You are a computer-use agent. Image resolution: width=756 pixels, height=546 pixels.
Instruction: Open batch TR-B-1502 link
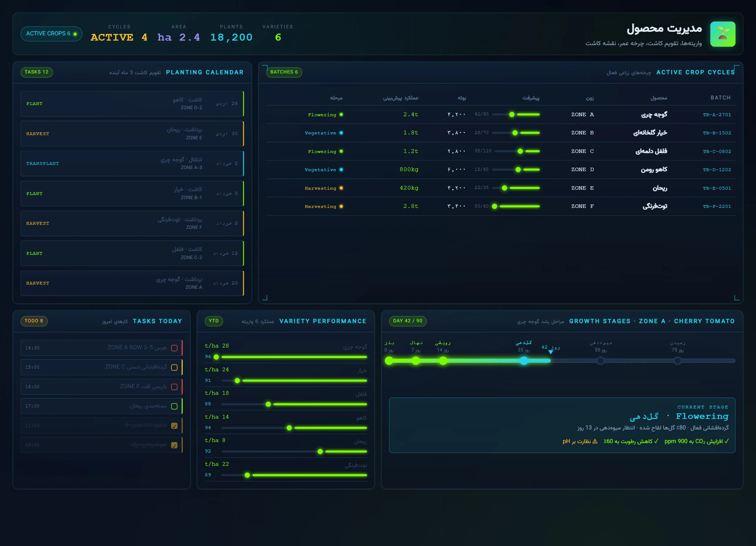(x=717, y=133)
